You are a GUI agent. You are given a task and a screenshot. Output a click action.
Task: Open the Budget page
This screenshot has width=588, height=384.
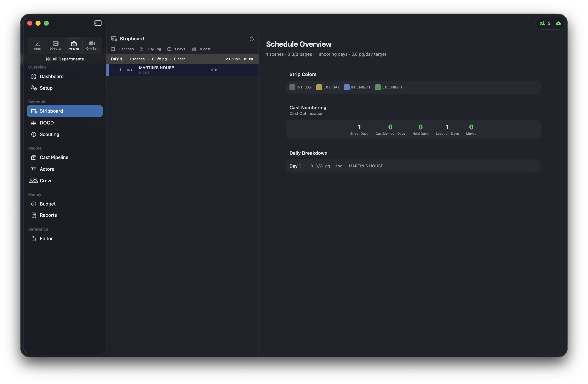(47, 204)
